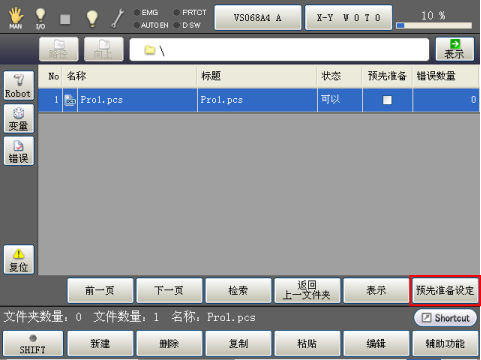The width and height of the screenshot is (481, 360).
Task: Click the MAN hand mode icon
Action: [15, 18]
